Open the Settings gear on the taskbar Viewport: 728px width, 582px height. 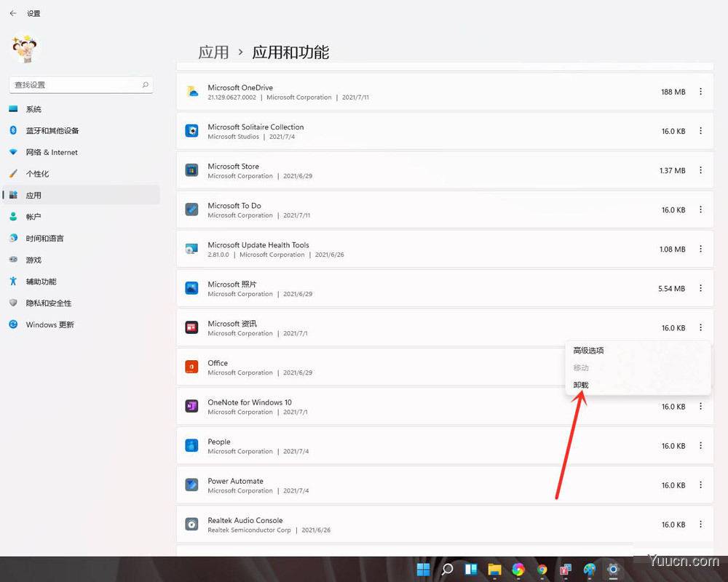(613, 569)
